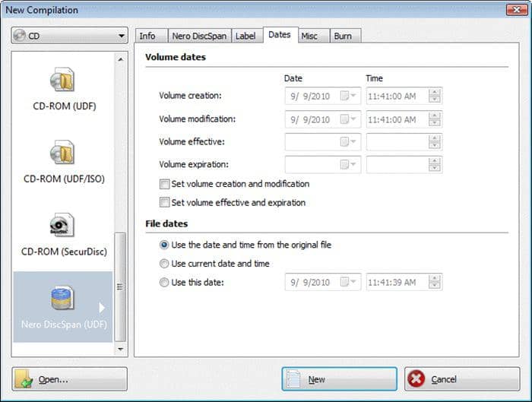Click Volume creation time spinner
Viewport: 532px width, 402px height.
pyautogui.click(x=435, y=96)
